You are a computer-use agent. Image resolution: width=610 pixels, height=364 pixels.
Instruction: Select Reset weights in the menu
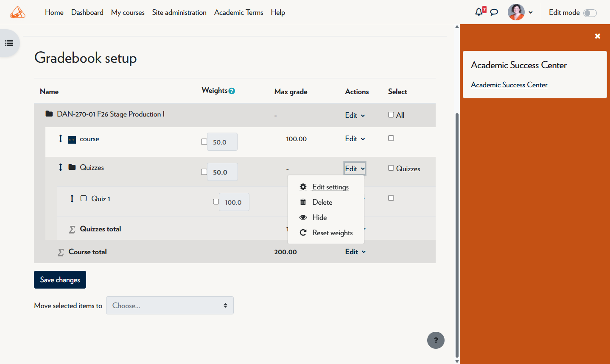(x=326, y=233)
